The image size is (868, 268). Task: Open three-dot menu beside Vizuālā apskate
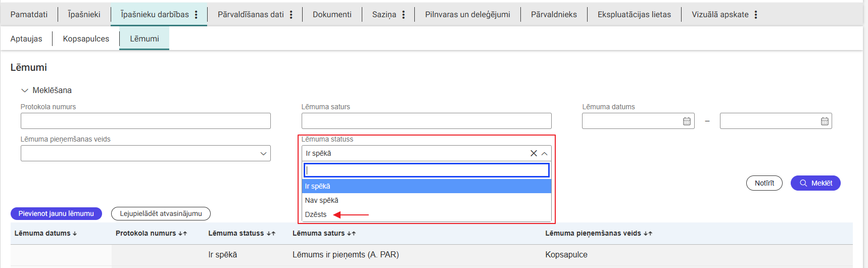(756, 15)
